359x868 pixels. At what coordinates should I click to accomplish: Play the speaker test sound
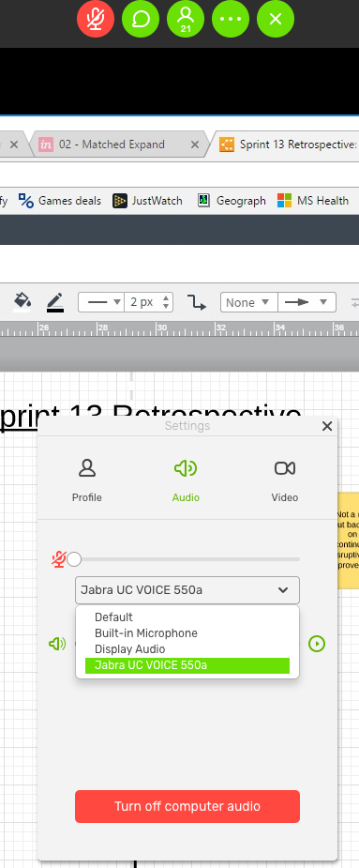[317, 644]
